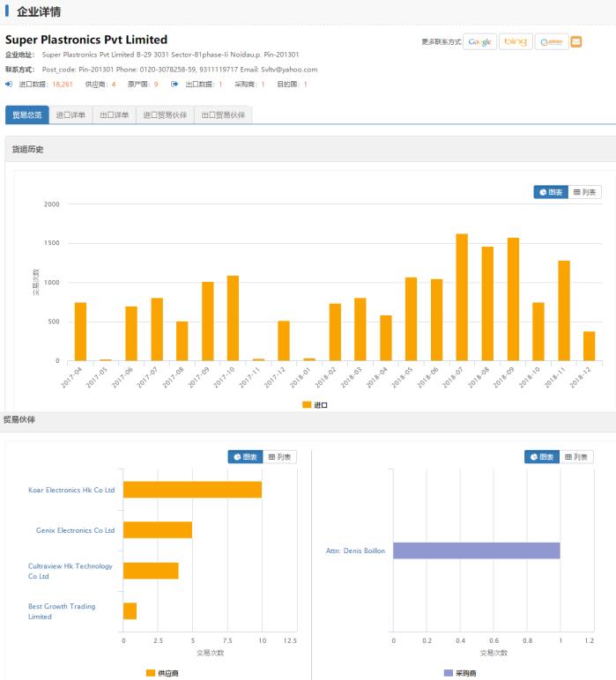The width and height of the screenshot is (616, 680).
Task: Click the 2017-10 bar in history chart
Action: point(233,318)
